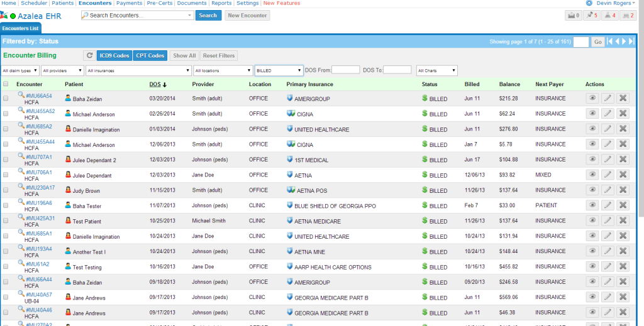
Task: Open the All claim types dropdown
Action: (20, 70)
